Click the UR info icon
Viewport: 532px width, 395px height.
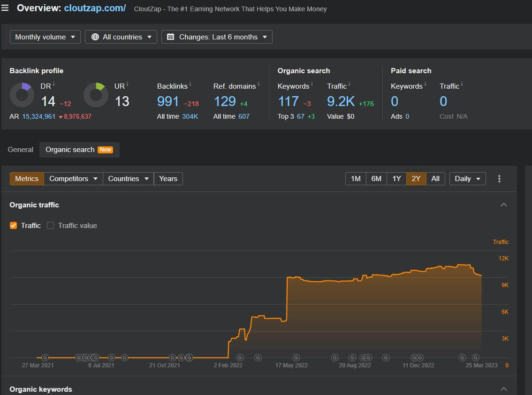[x=127, y=84]
